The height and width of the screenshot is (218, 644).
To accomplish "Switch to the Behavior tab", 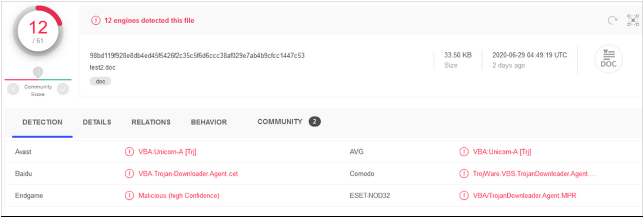I will coord(209,122).
